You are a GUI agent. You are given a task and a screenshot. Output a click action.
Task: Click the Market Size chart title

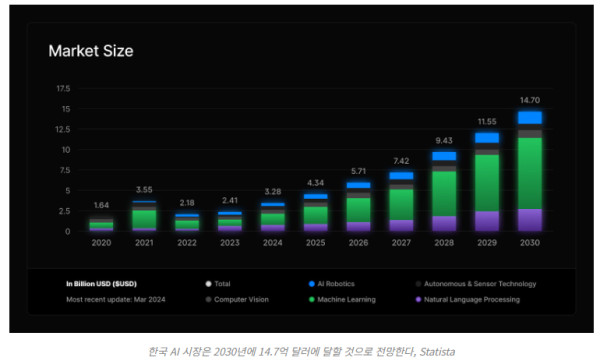click(x=91, y=51)
